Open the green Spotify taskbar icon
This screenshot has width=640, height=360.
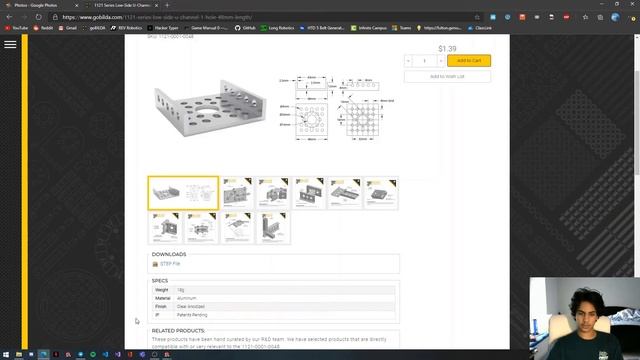click(x=93, y=355)
